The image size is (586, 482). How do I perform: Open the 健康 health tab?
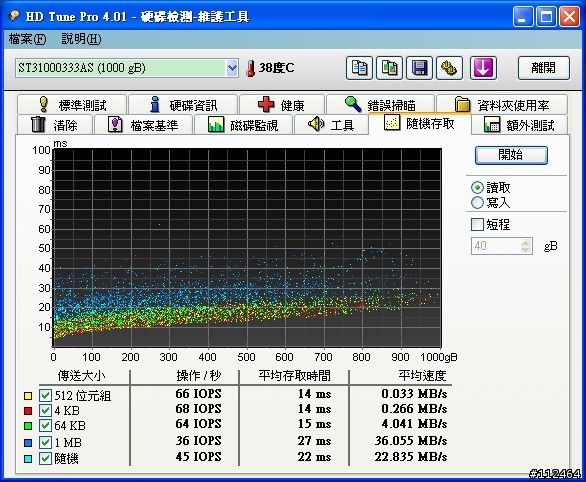(x=282, y=105)
